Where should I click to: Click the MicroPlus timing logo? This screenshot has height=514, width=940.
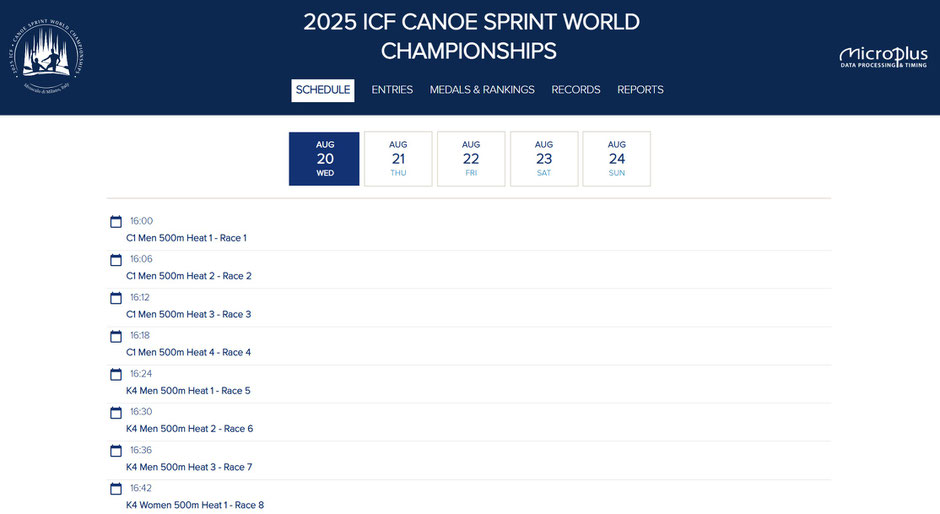coord(883,57)
